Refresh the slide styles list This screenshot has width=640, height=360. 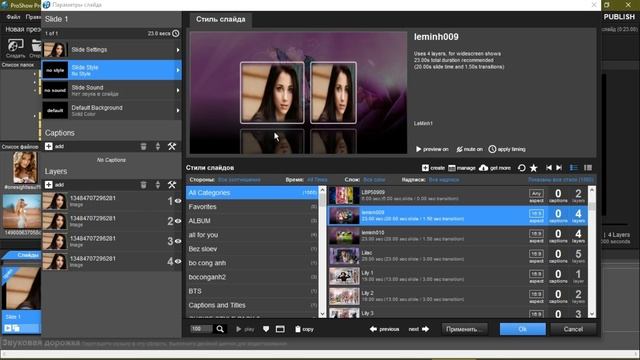tap(522, 168)
